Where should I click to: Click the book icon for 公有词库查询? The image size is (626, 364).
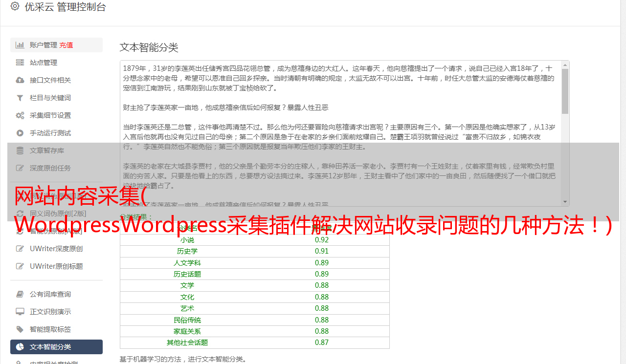[20, 294]
